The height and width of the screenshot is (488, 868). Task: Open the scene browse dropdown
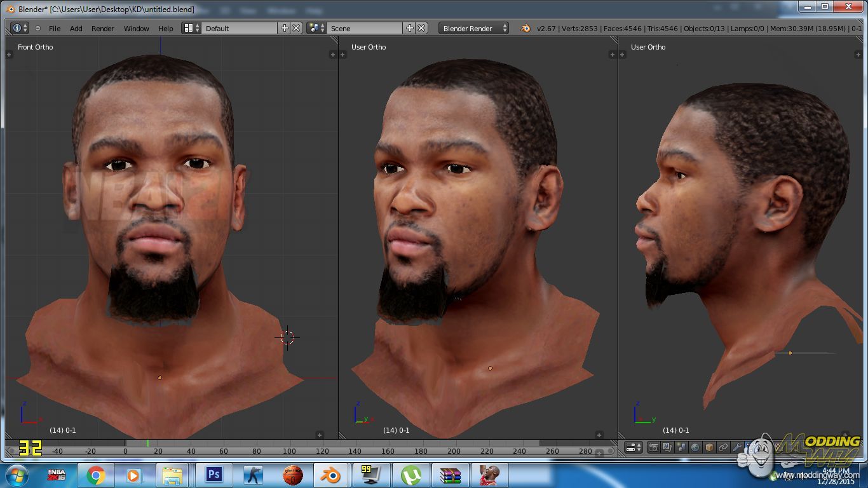316,28
